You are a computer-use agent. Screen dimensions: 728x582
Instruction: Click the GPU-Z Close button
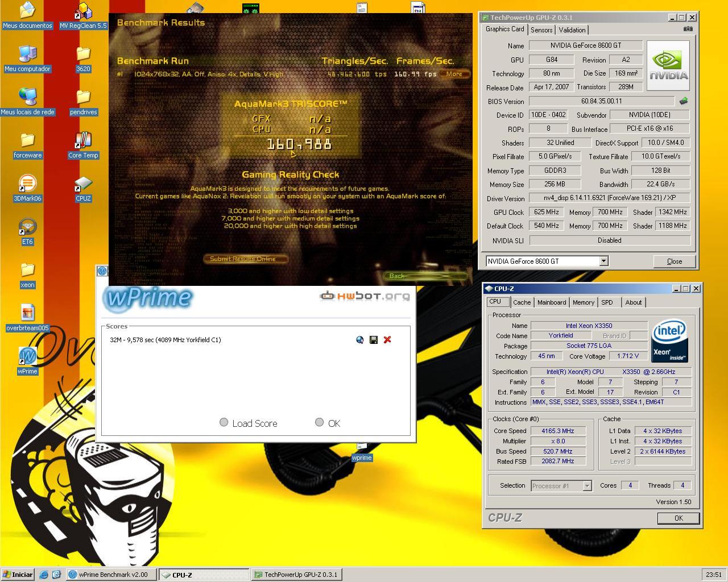675,261
